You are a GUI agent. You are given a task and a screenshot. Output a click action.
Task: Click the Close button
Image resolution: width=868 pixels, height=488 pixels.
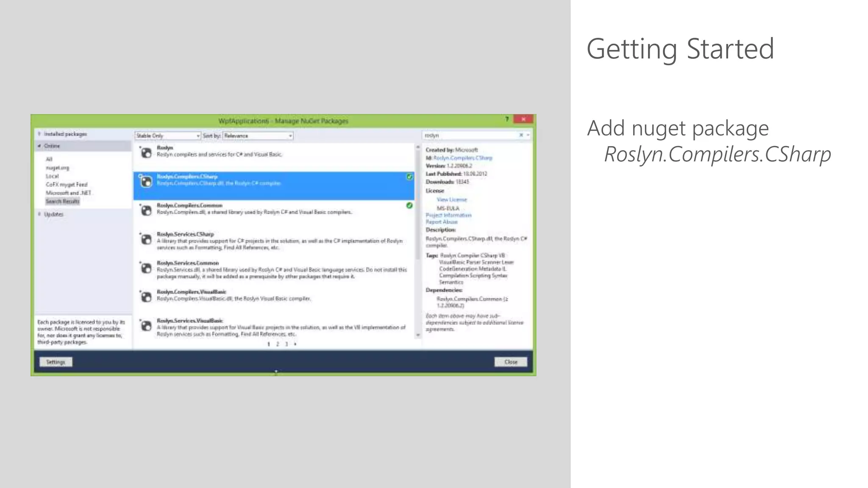coord(511,362)
